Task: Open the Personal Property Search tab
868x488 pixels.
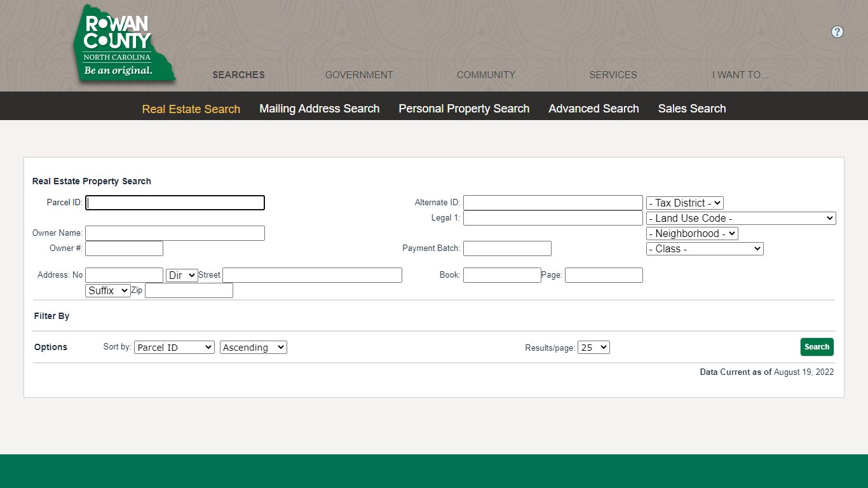Action: [x=464, y=109]
